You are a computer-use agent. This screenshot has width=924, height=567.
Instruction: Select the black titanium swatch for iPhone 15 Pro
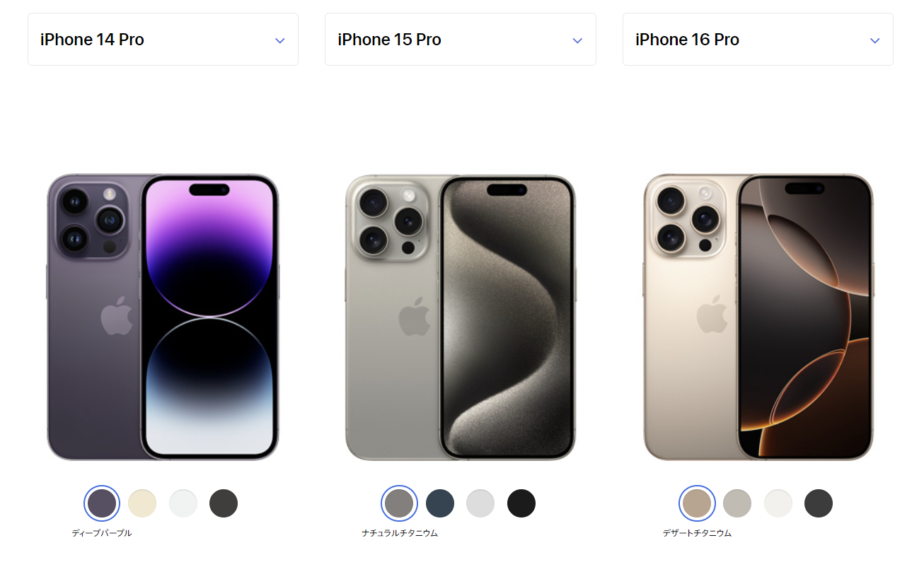click(521, 503)
